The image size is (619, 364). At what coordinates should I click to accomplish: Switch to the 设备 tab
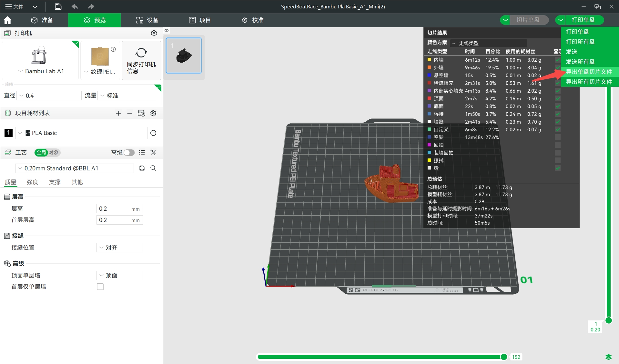pos(147,20)
